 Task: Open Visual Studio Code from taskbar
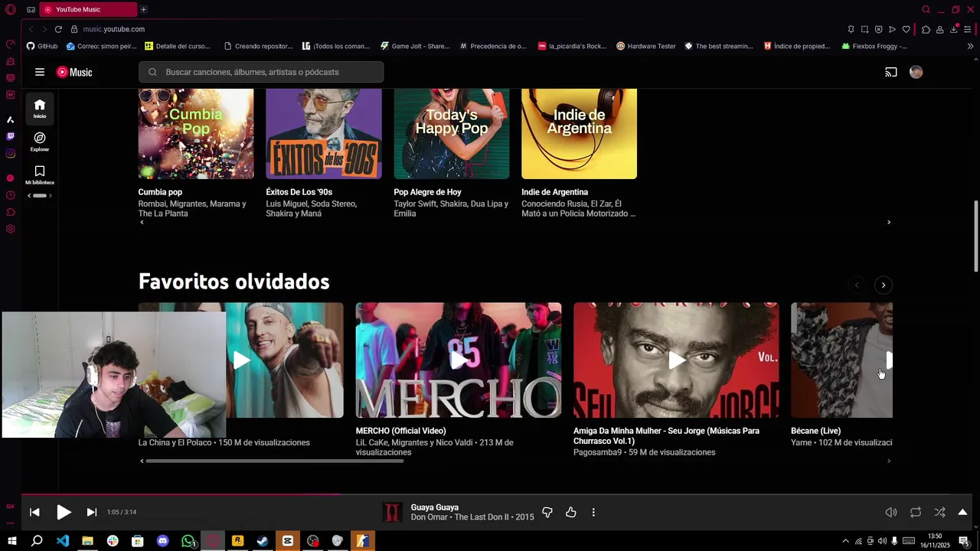tap(62, 541)
